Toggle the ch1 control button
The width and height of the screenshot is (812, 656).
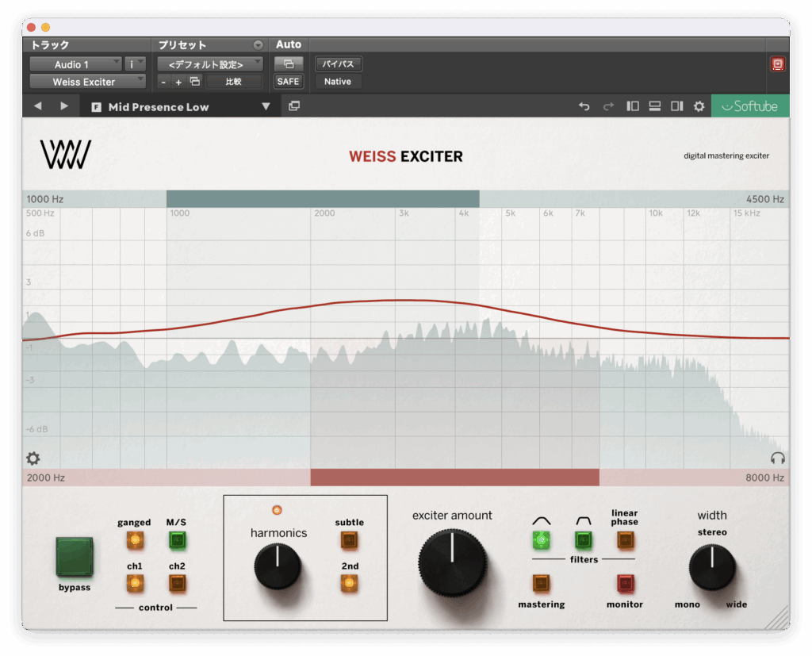(x=135, y=584)
